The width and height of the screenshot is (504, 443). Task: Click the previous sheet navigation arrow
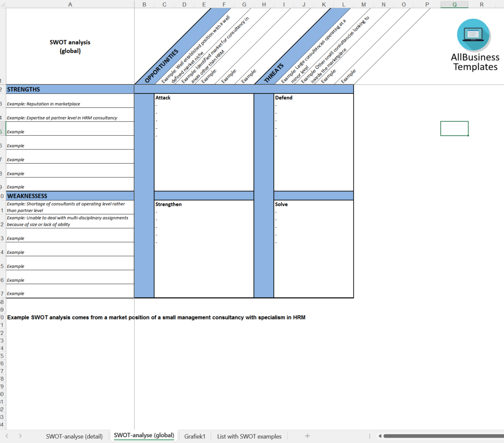click(7, 436)
